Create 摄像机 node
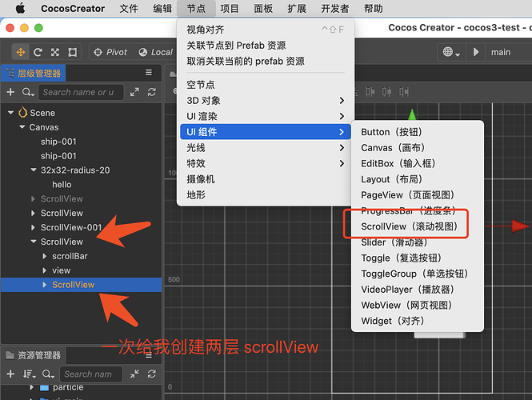Screen dimensions: 532x400 tap(266, 179)
